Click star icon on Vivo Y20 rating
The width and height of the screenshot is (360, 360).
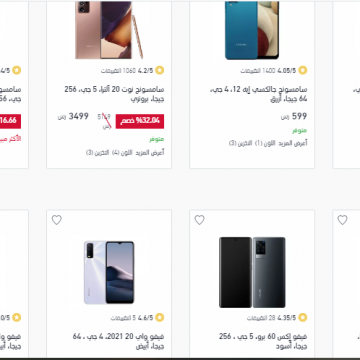click(x=160, y=318)
